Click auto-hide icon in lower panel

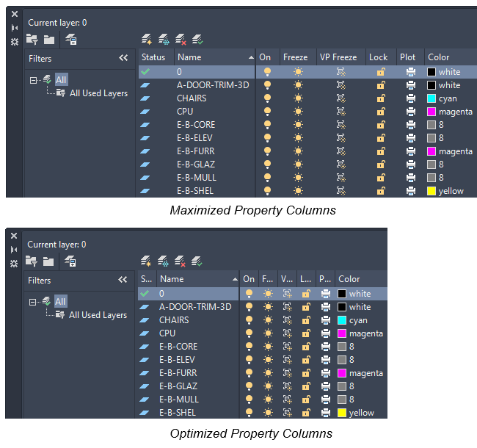pos(14,250)
